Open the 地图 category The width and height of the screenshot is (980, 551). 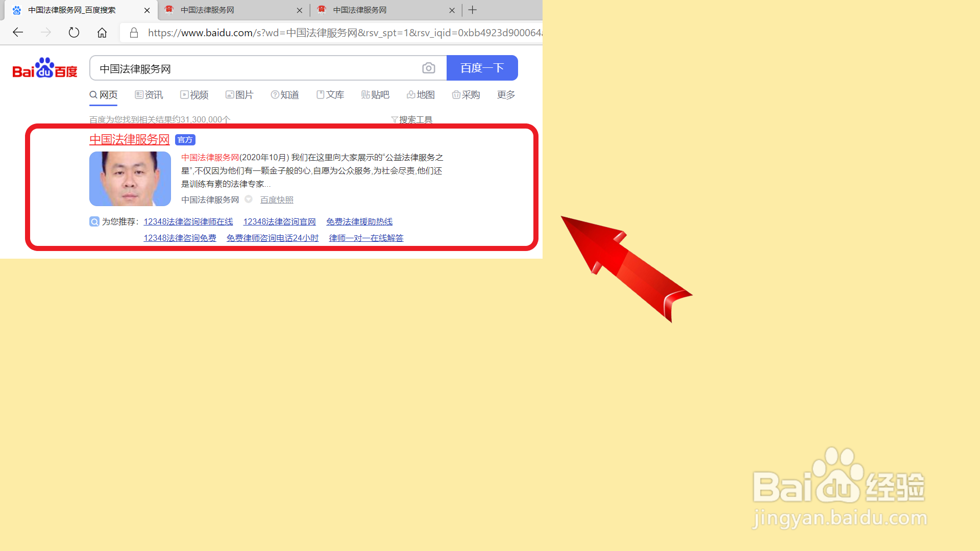pyautogui.click(x=421, y=95)
